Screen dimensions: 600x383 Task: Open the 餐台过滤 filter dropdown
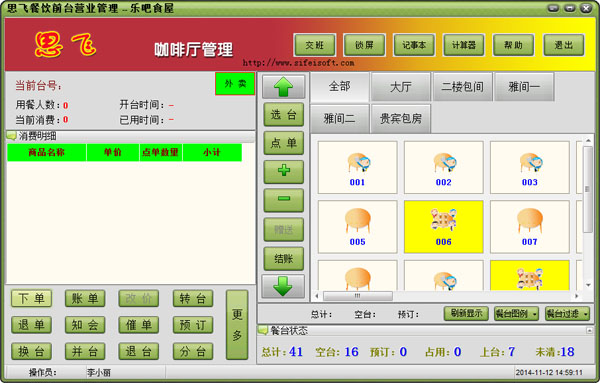(567, 314)
